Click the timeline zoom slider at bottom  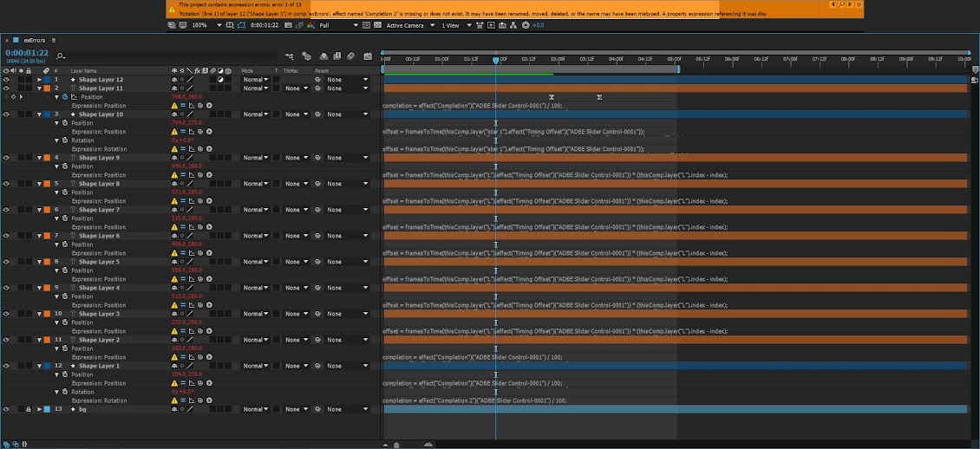[396, 445]
